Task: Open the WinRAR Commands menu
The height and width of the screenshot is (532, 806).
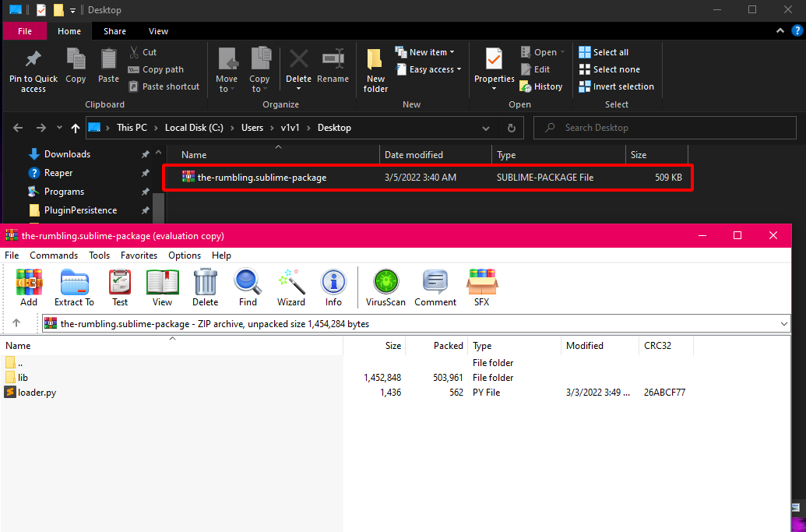Action: point(54,255)
